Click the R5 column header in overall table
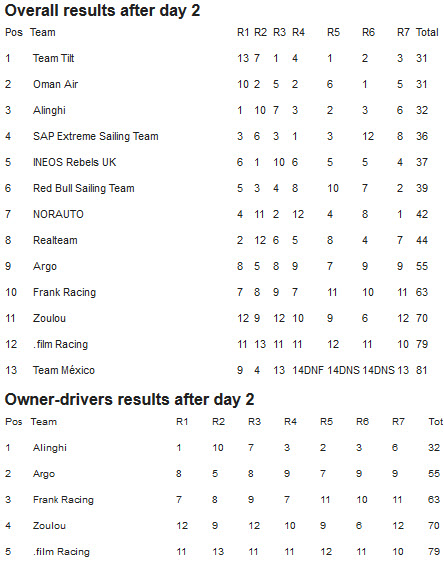444x571 pixels. coord(333,32)
